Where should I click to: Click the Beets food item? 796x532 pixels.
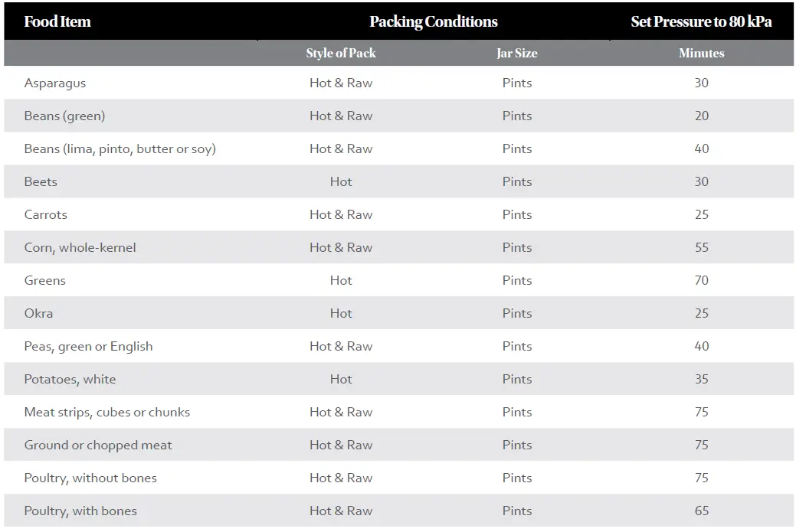pos(41,181)
